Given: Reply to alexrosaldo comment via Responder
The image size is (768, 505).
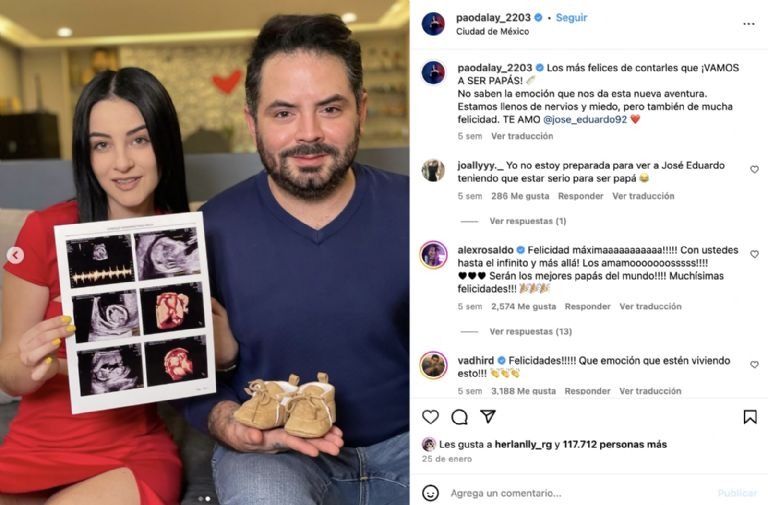Looking at the screenshot, I should (x=587, y=306).
